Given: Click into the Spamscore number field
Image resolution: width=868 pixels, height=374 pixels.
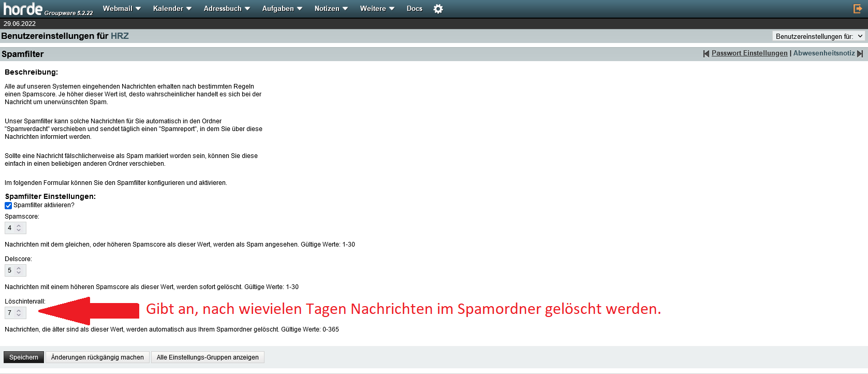Looking at the screenshot, I should 10,228.
